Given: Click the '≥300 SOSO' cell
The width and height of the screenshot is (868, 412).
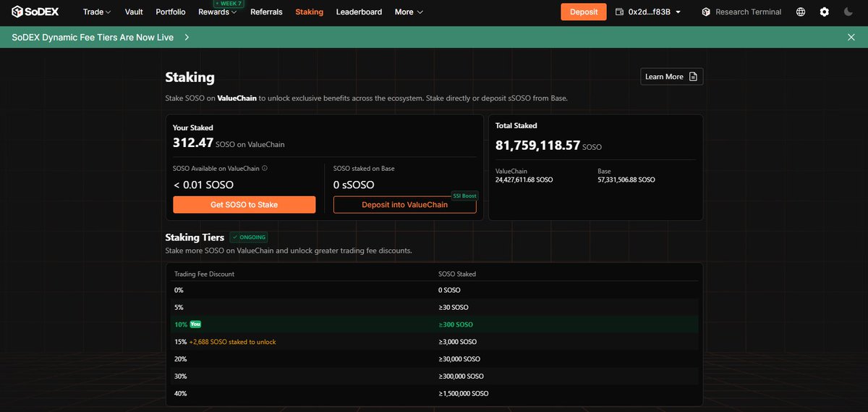Looking at the screenshot, I should pyautogui.click(x=456, y=324).
